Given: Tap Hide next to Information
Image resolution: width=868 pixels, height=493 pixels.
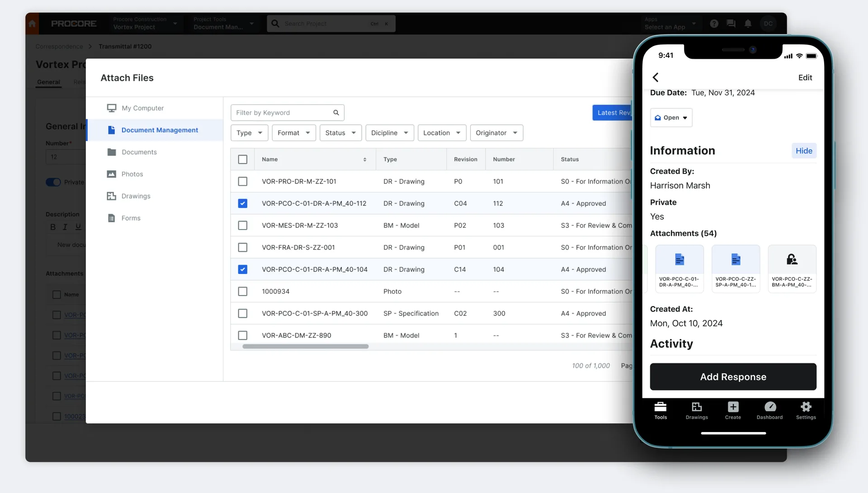Looking at the screenshot, I should point(804,151).
